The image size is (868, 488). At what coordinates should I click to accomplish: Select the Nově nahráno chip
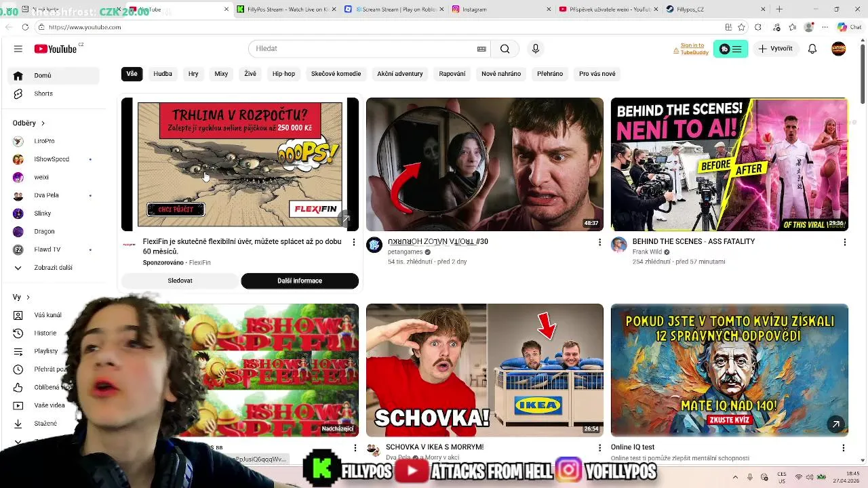501,74
